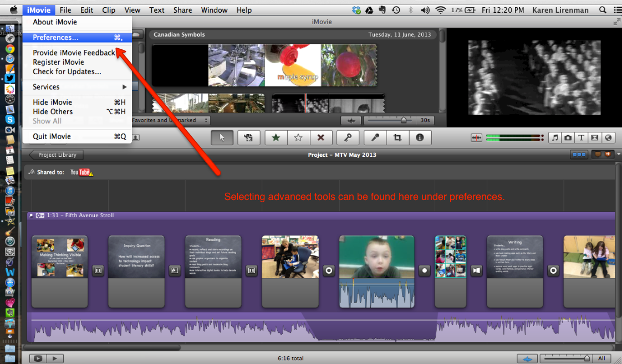The width and height of the screenshot is (622, 364).
Task: Open the Clip menu
Action: [x=108, y=10]
